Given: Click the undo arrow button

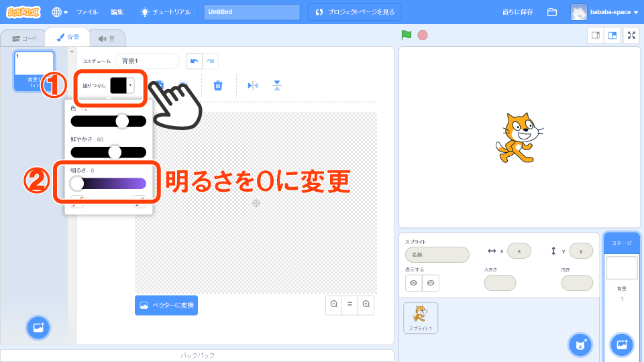Looking at the screenshot, I should 195,61.
